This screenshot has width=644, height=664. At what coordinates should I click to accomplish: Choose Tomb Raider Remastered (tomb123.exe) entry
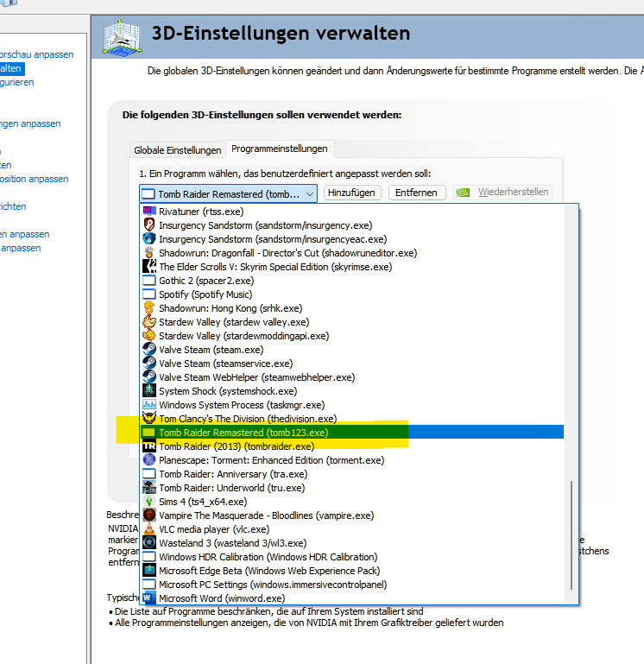click(x=351, y=433)
